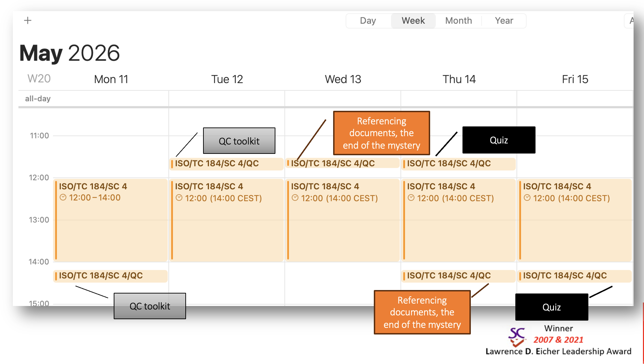
Task: Click the SC award logo icon
Action: tap(517, 337)
